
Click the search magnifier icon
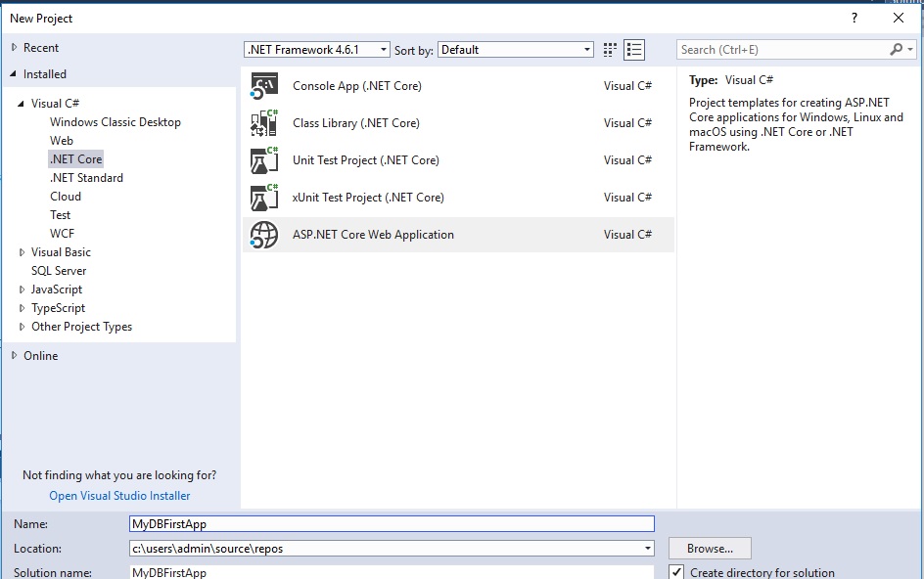[898, 49]
